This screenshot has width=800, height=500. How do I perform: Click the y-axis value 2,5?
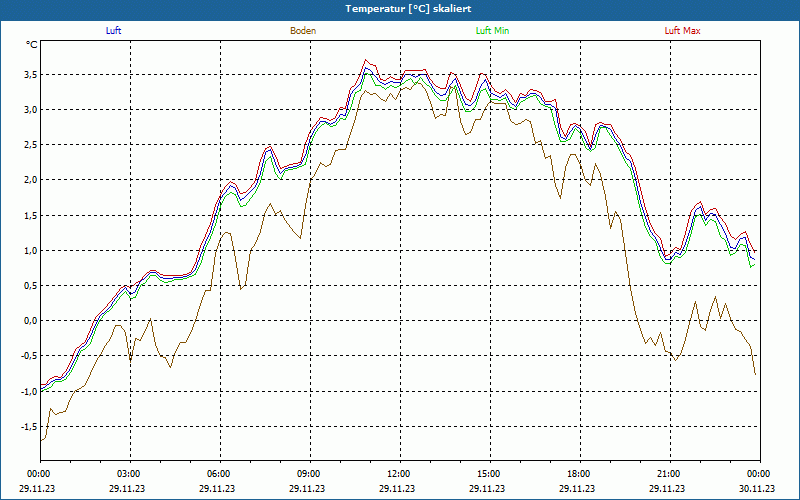[31, 145]
